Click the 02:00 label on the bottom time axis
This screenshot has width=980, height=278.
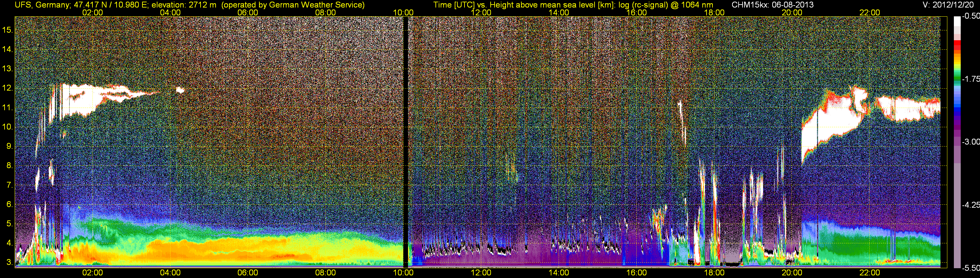pos(92,273)
